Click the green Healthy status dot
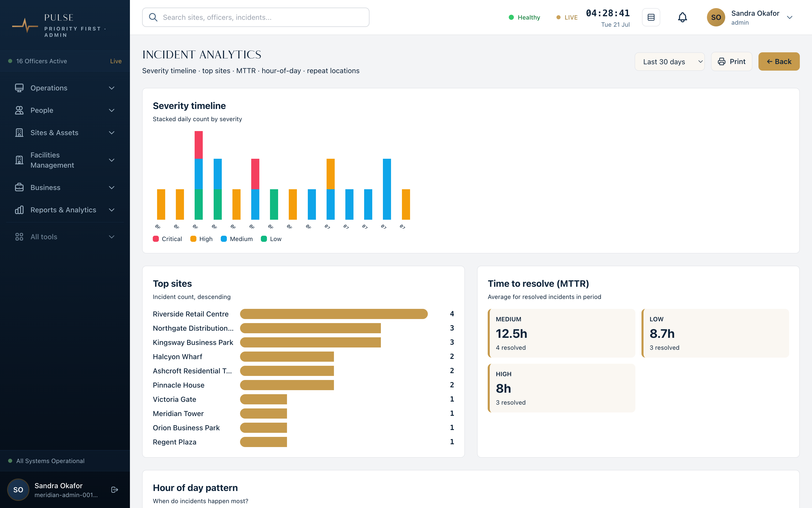This screenshot has width=812, height=508. pos(511,17)
